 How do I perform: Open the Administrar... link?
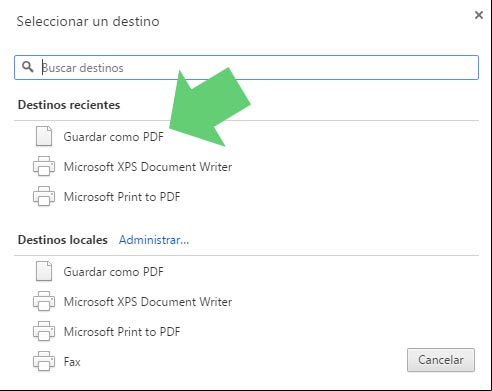pyautogui.click(x=154, y=240)
